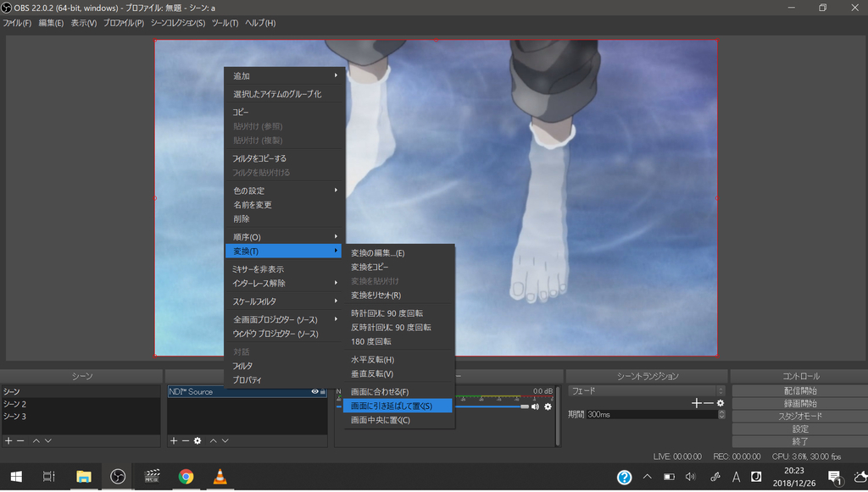Viewport: 868px width, 492px height.
Task: Move scene up with the up arrow
Action: click(x=36, y=440)
